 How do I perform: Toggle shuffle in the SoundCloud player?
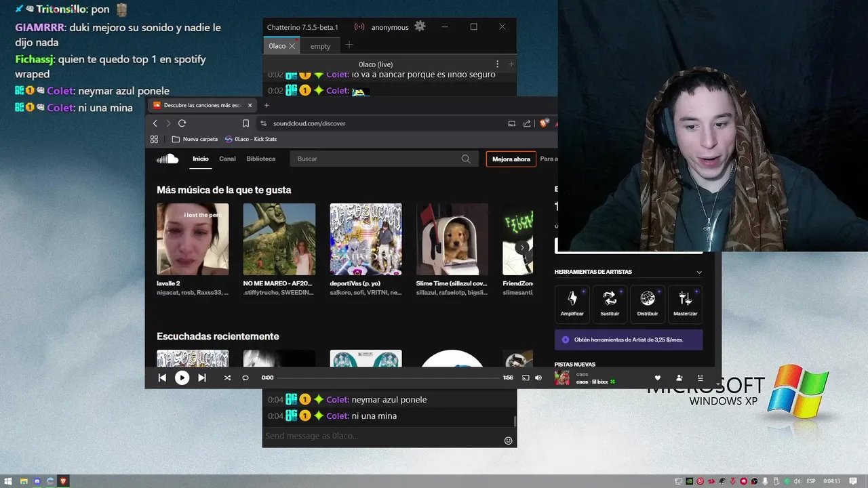pos(227,378)
